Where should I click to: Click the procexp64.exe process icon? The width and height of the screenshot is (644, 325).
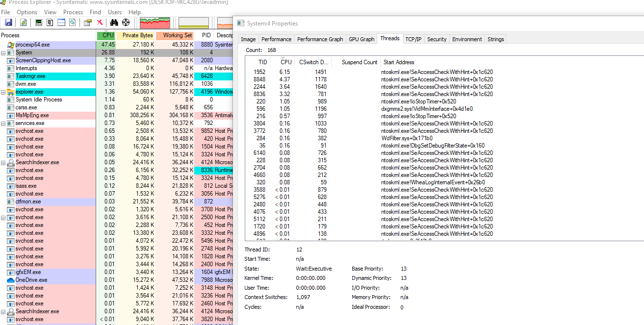[x=11, y=45]
